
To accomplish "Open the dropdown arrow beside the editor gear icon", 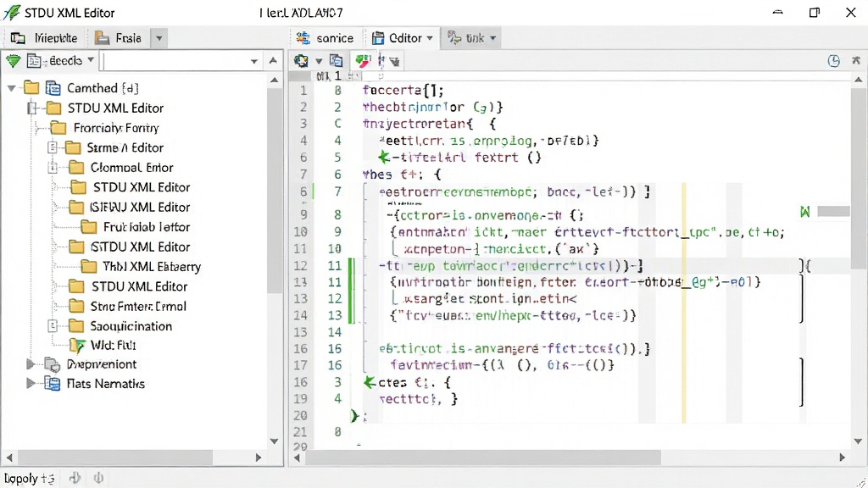I will click(x=319, y=61).
